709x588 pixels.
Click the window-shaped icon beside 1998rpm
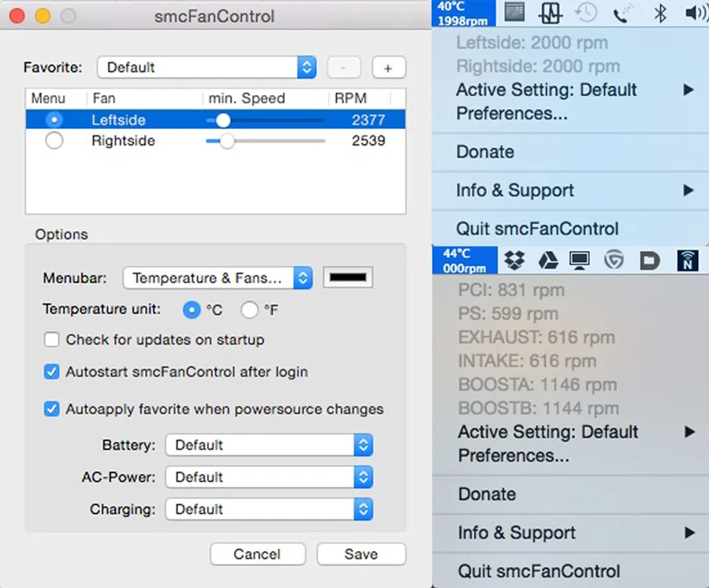[x=514, y=13]
